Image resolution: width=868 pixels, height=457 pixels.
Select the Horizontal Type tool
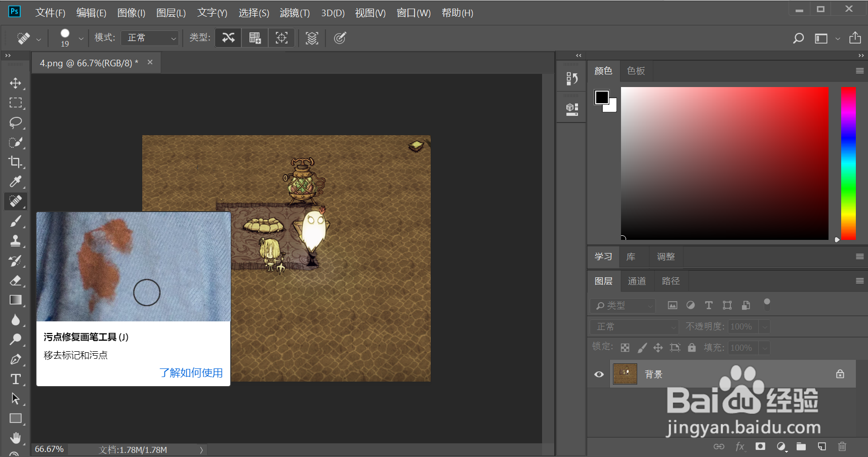pos(16,379)
